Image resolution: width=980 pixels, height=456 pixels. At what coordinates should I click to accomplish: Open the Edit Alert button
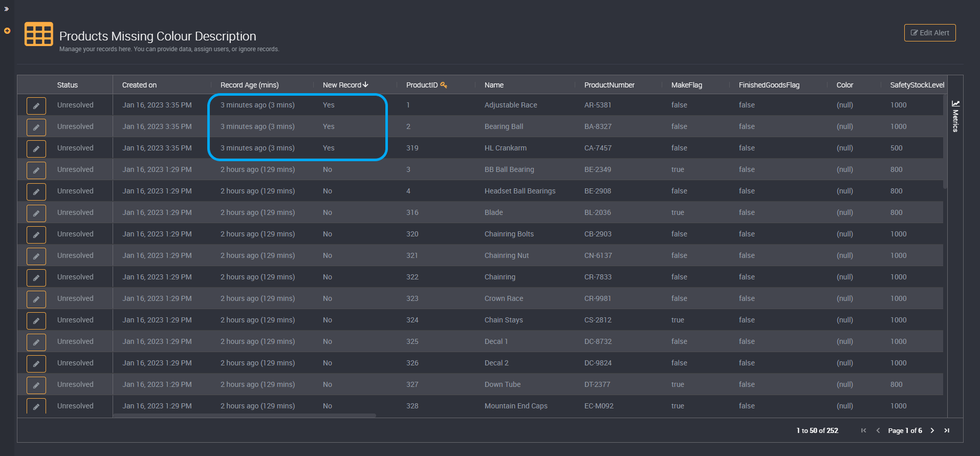[930, 33]
